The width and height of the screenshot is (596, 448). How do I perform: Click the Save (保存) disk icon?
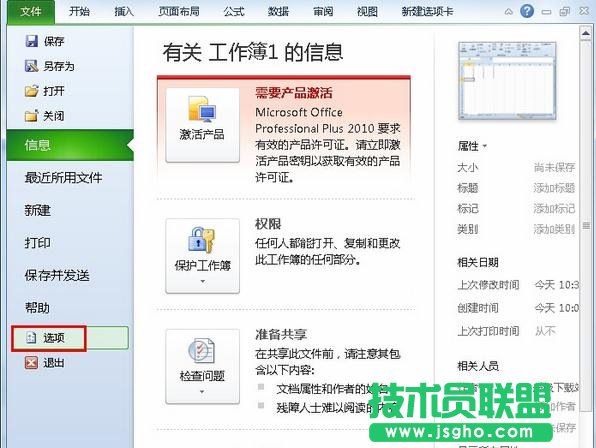[32, 41]
